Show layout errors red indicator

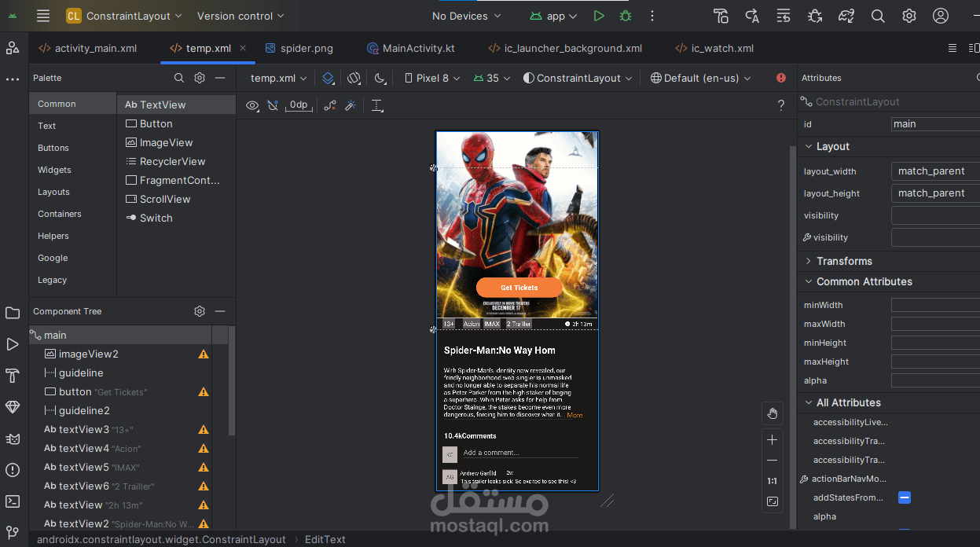coord(781,78)
